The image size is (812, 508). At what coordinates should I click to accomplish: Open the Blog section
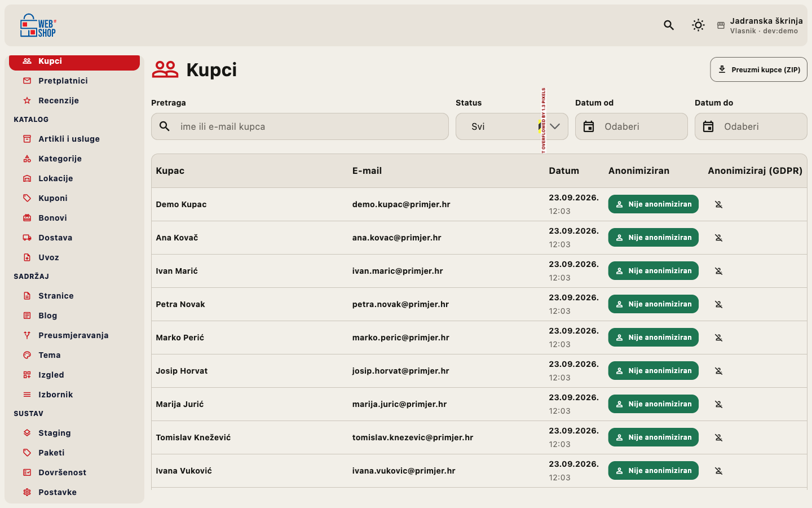(74, 316)
